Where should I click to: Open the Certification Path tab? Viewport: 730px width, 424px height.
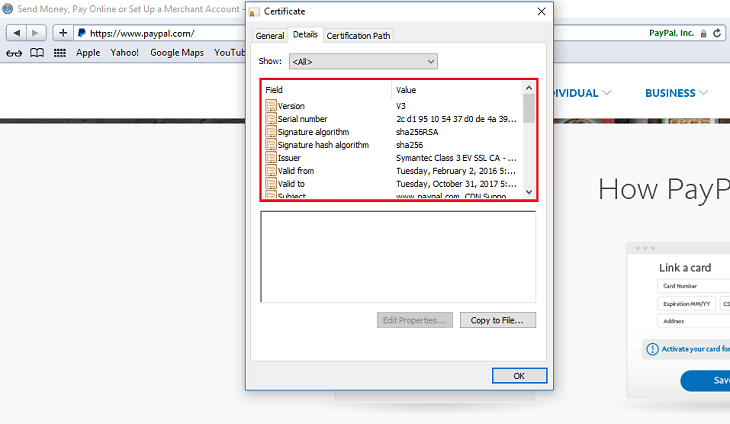coord(358,36)
